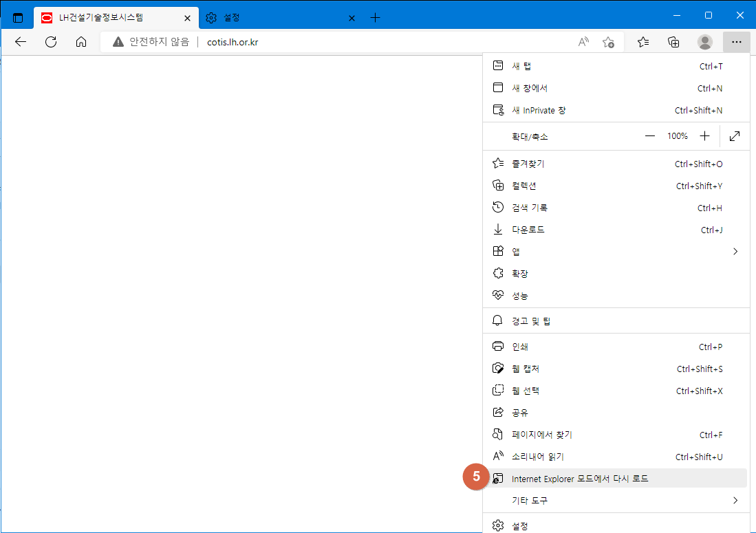The width and height of the screenshot is (756, 533).
Task: Close the settings and more menu button
Action: click(736, 42)
